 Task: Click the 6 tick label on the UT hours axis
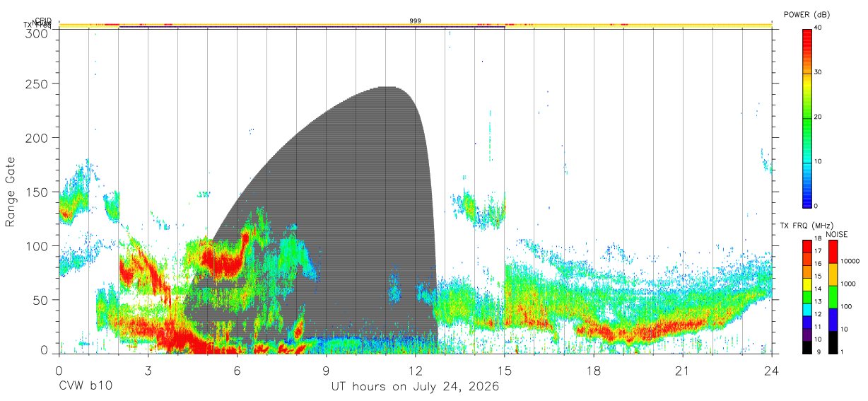237,370
